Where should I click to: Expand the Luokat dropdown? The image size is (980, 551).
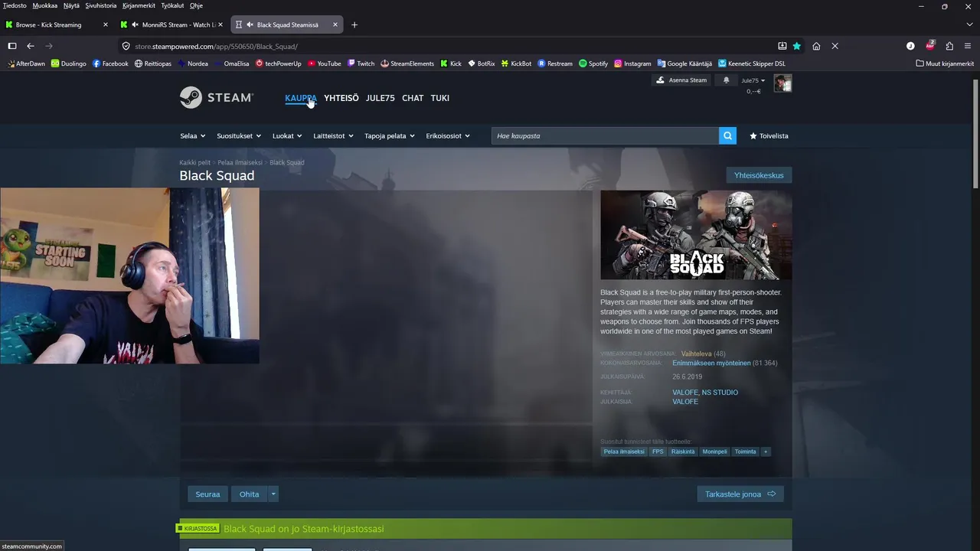[x=287, y=136]
